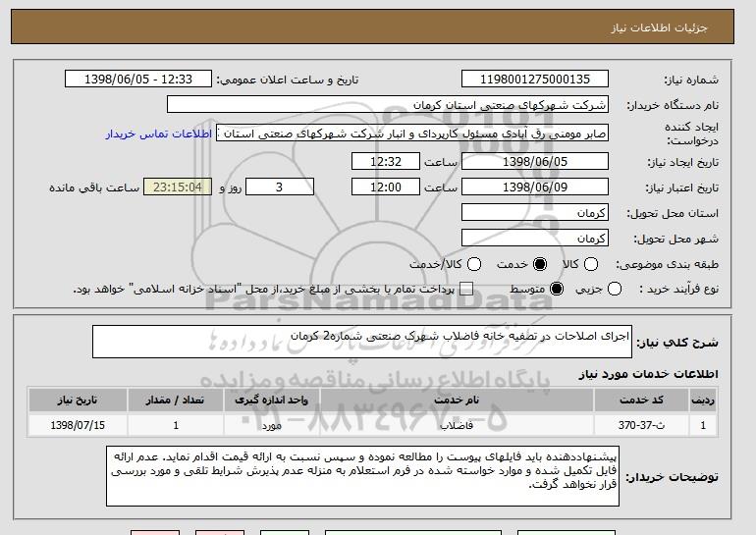Select the service code ث-37-370 cell
The image size is (756, 535).
[x=641, y=426]
